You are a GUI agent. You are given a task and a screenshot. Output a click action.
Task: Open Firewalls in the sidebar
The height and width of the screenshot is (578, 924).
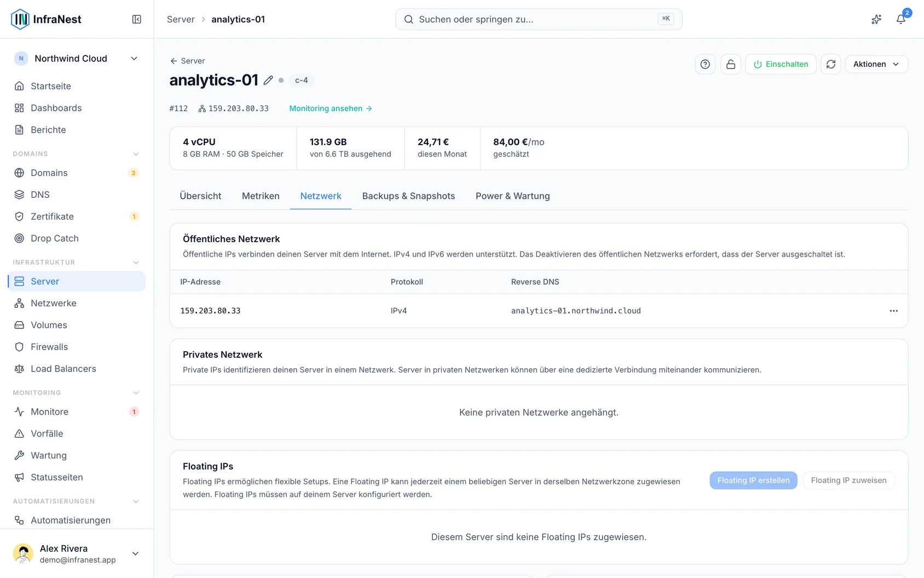pos(77,347)
